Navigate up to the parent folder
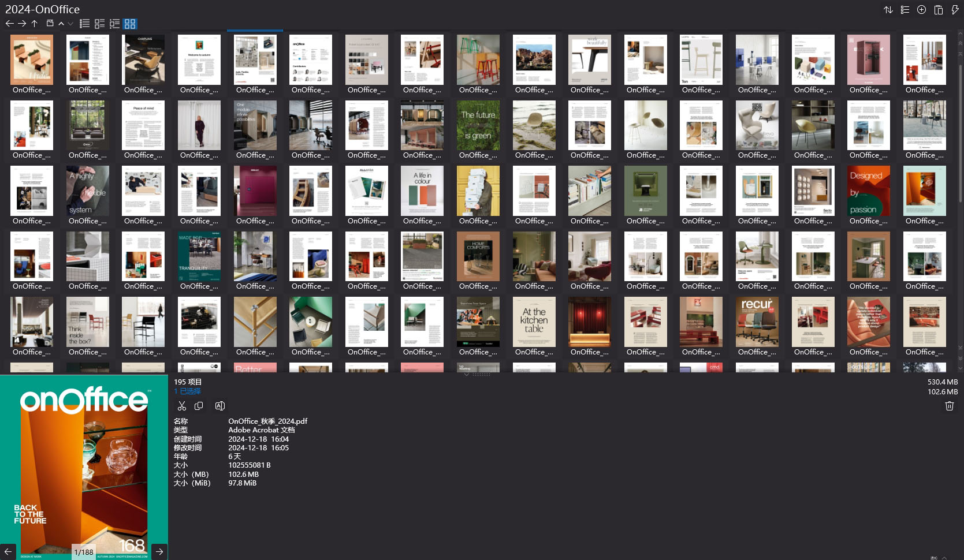This screenshot has width=964, height=560. (35, 24)
